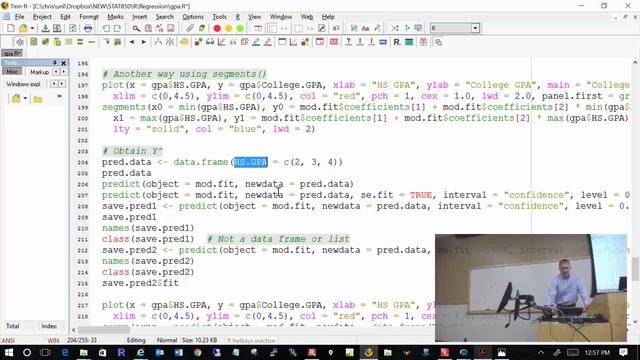Open Search with magnifier icon
This screenshot has height=360, width=640.
pos(136,28)
